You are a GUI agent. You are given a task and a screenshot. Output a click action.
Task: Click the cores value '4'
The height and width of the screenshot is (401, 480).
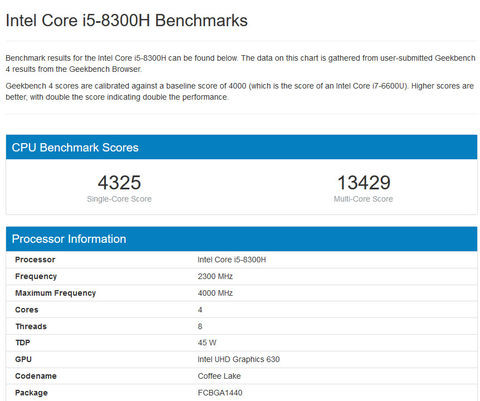[200, 310]
